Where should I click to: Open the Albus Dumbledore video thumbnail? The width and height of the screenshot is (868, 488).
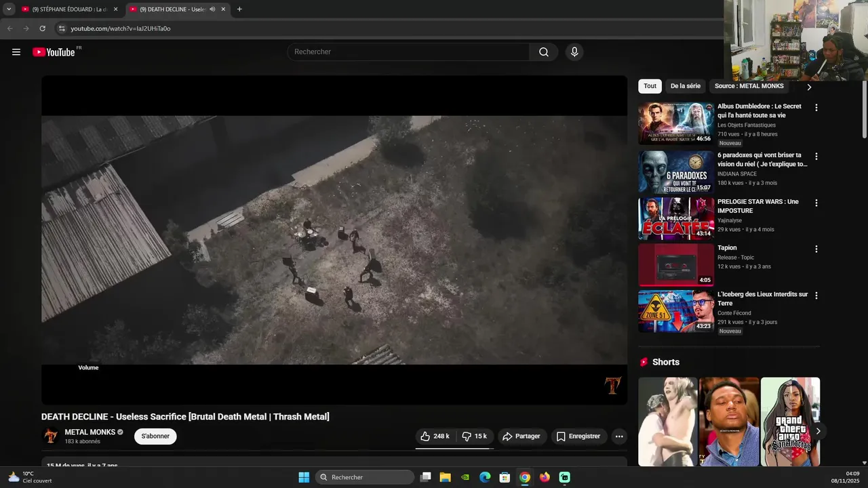[x=676, y=123]
